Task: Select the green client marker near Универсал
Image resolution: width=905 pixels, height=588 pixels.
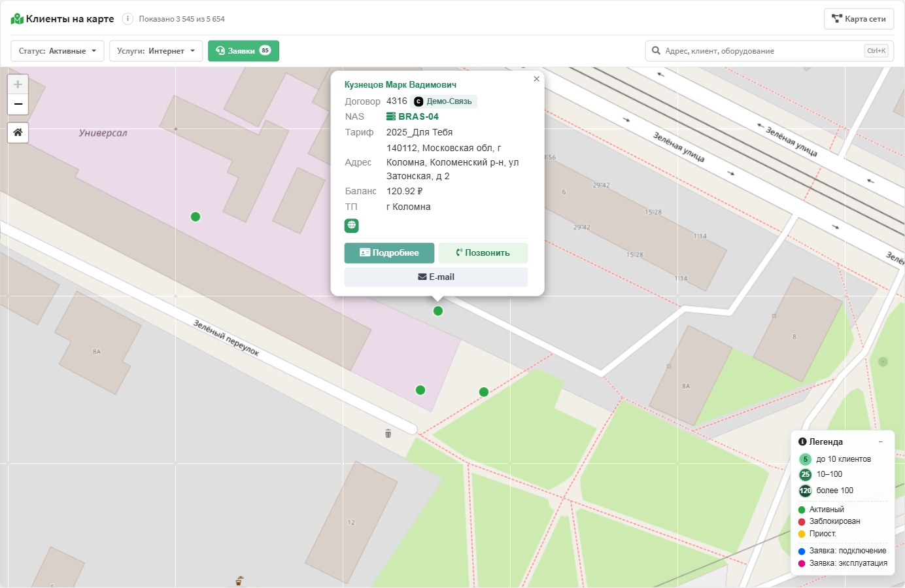Action: point(196,216)
